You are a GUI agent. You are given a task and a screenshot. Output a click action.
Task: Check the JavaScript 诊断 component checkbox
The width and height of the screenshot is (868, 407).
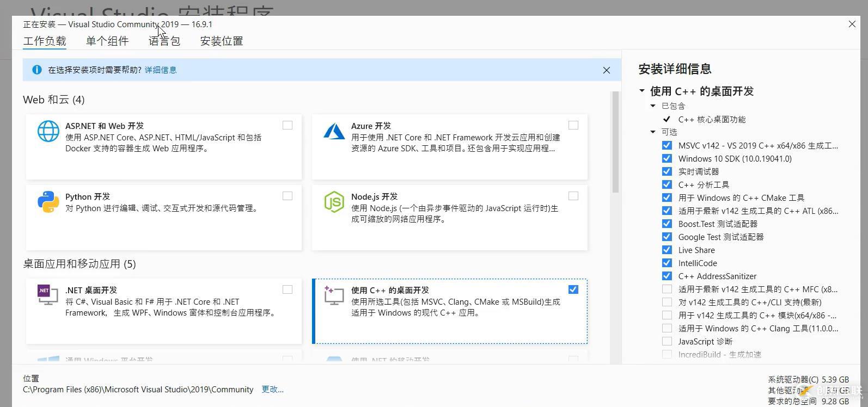[667, 341]
